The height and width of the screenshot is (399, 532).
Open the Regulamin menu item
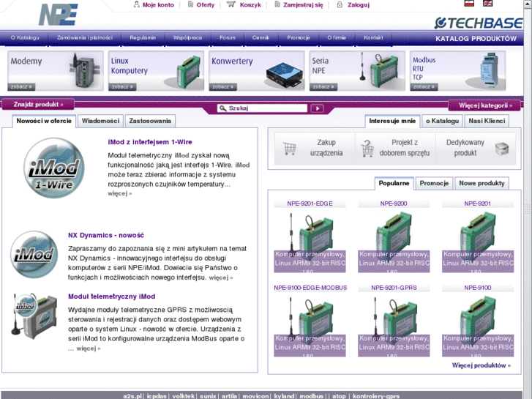[143, 37]
